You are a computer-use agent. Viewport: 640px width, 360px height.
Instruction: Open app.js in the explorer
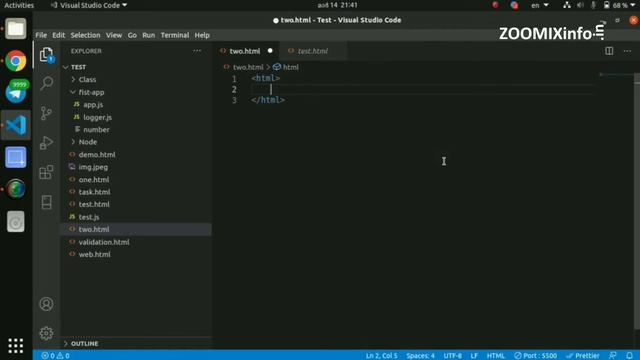click(x=93, y=105)
